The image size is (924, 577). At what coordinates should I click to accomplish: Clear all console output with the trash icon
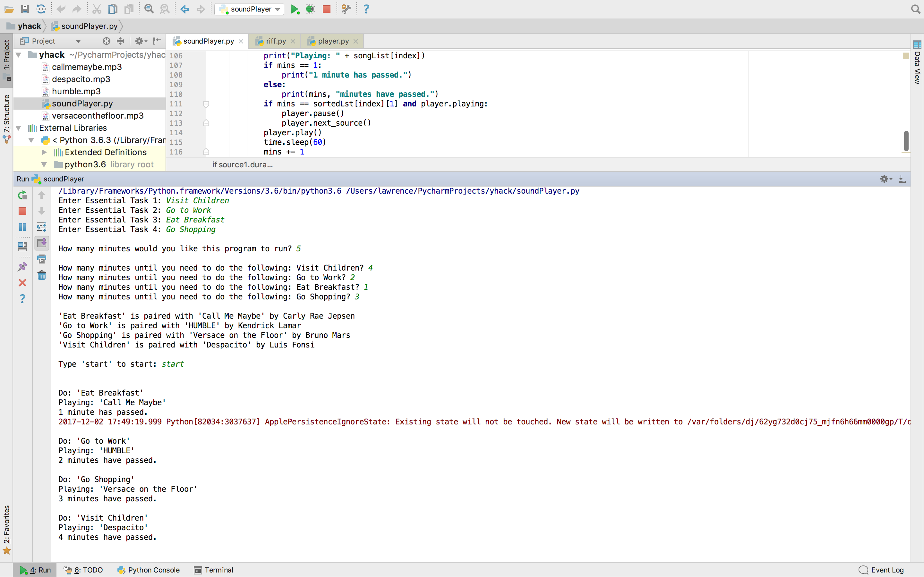pos(42,275)
